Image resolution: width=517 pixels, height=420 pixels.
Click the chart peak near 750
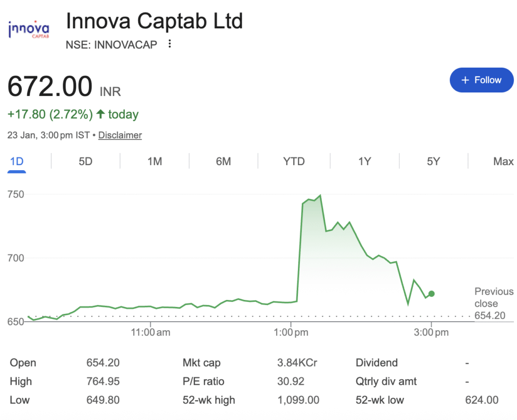320,195
